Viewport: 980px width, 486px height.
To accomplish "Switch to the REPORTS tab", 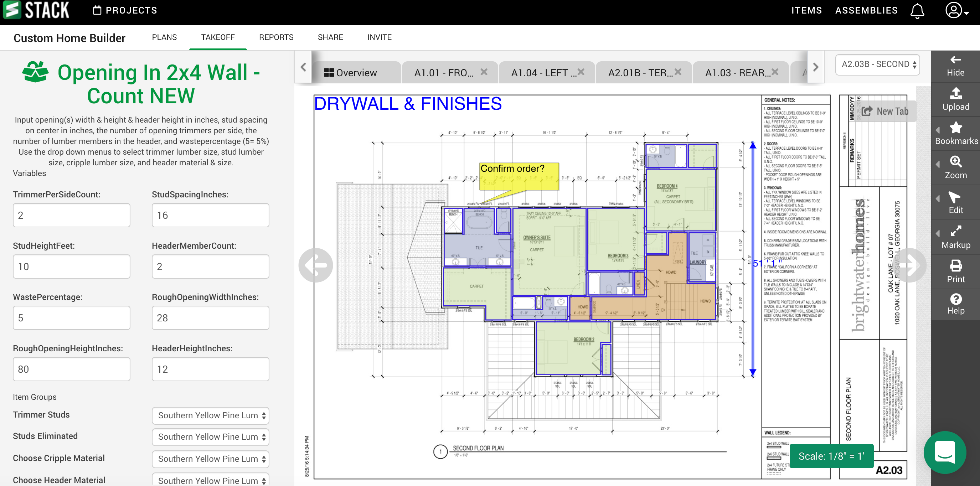I will click(276, 37).
